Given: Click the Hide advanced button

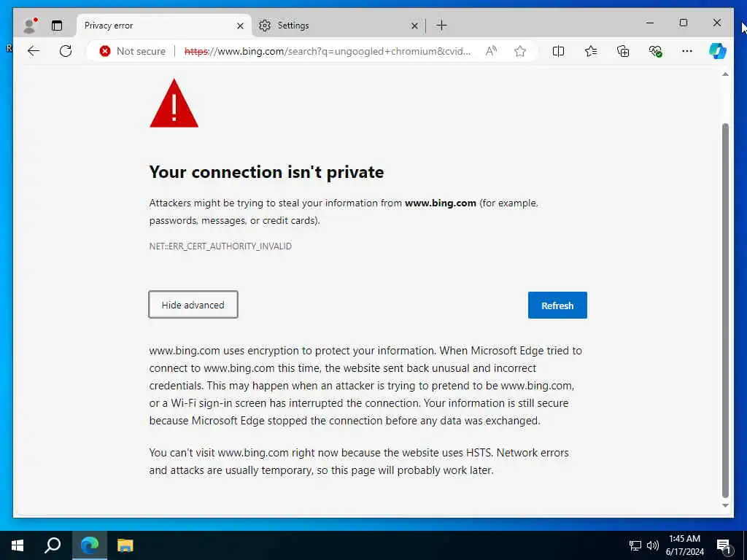Looking at the screenshot, I should [193, 305].
